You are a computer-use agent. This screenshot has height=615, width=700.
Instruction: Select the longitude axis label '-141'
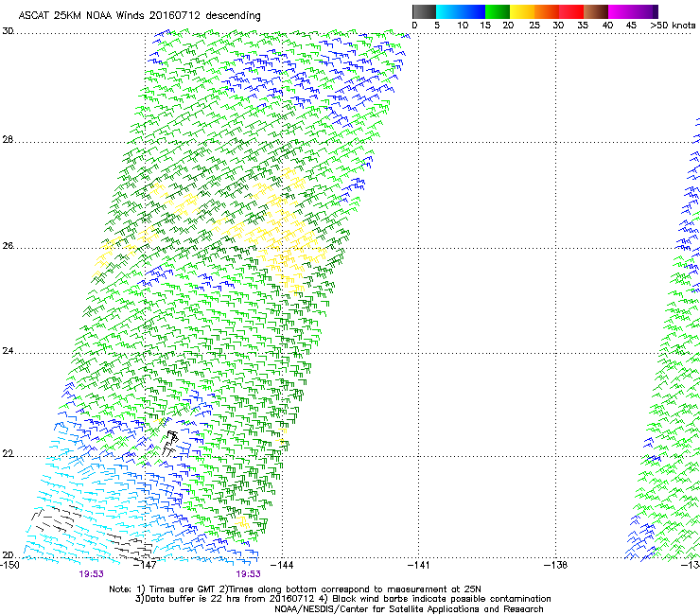tap(419, 565)
